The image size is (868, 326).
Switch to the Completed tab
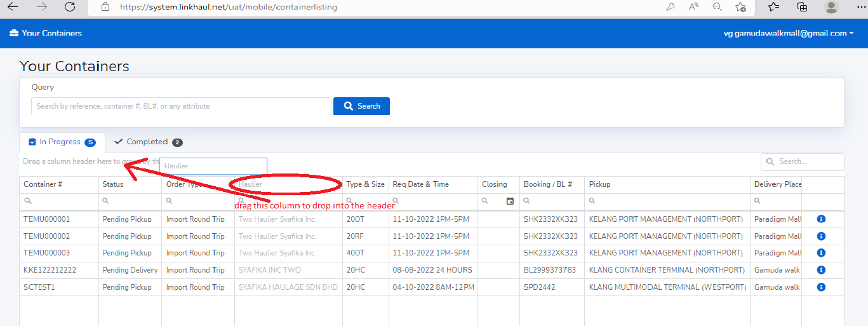[149, 142]
